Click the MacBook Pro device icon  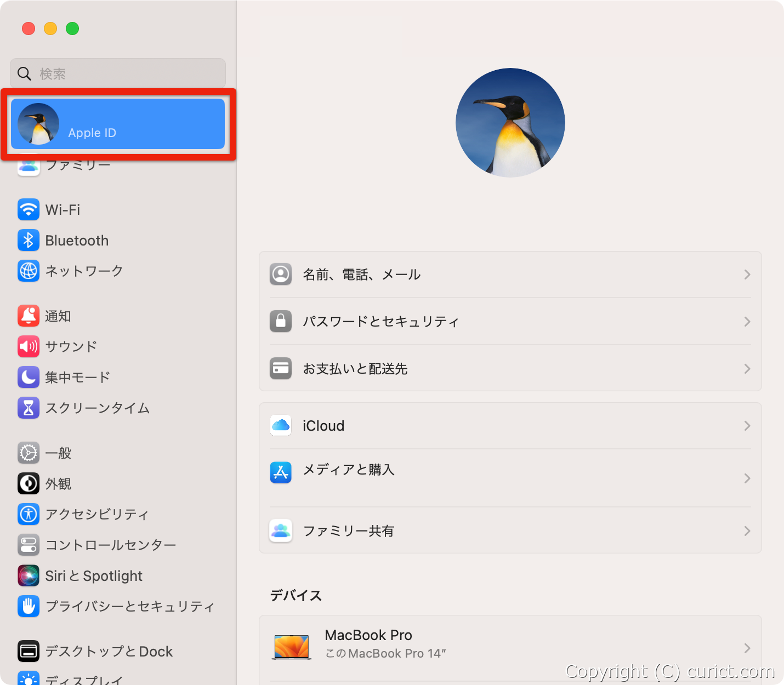point(292,647)
